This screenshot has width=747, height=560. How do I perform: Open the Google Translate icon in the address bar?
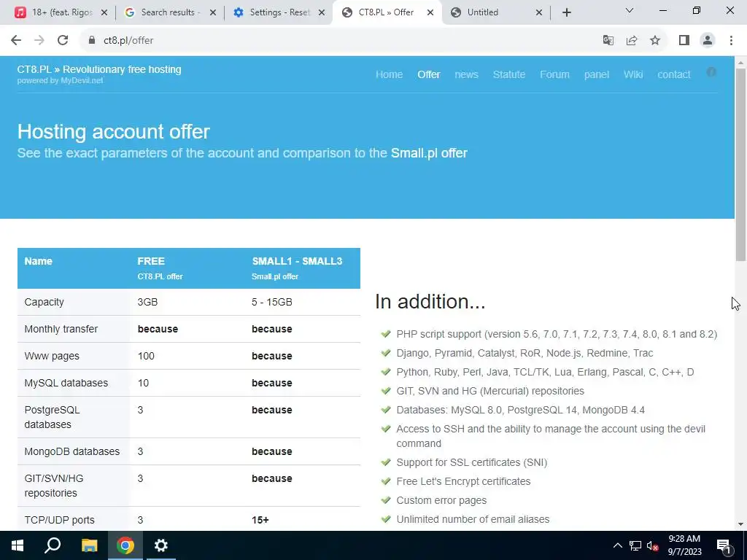click(608, 40)
